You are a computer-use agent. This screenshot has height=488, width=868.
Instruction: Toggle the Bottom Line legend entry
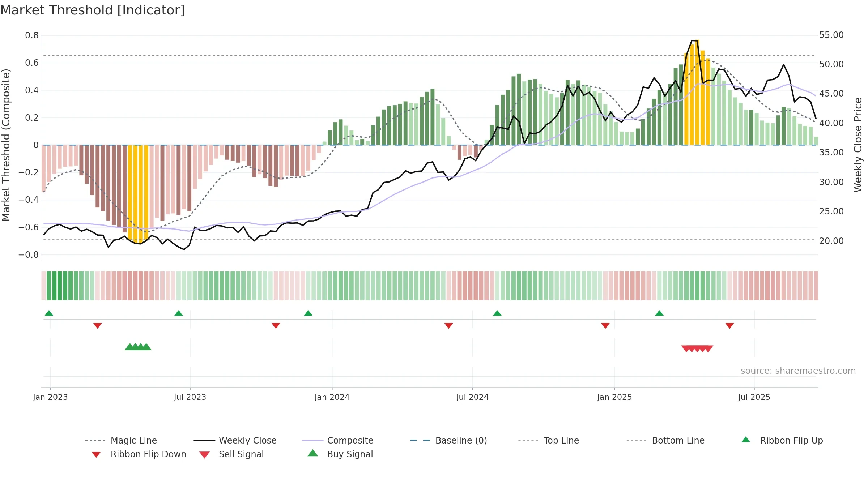pyautogui.click(x=665, y=440)
